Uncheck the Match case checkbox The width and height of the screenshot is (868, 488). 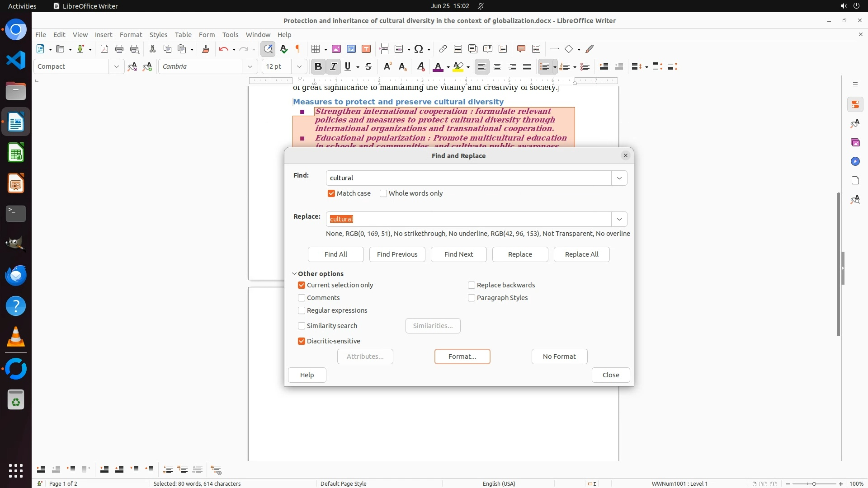click(331, 193)
